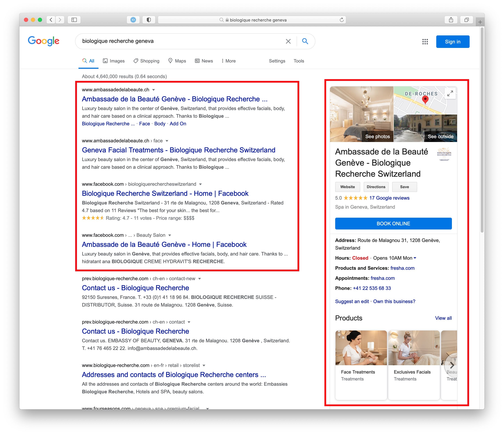This screenshot has width=504, height=435.
Task: Open dropdown arrow beside www.ambassadedelabeaute.ch result
Action: pyautogui.click(x=154, y=90)
